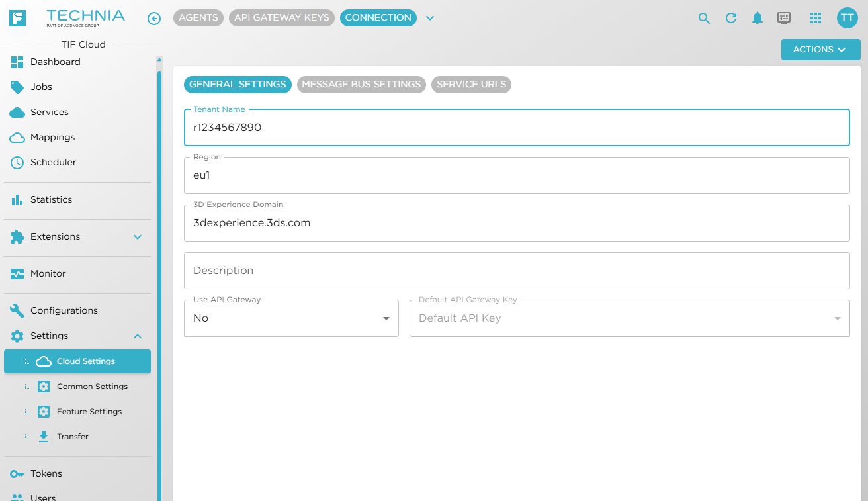Viewport: 868px width, 501px height.
Task: Switch to the Service URLs tab
Action: [471, 85]
